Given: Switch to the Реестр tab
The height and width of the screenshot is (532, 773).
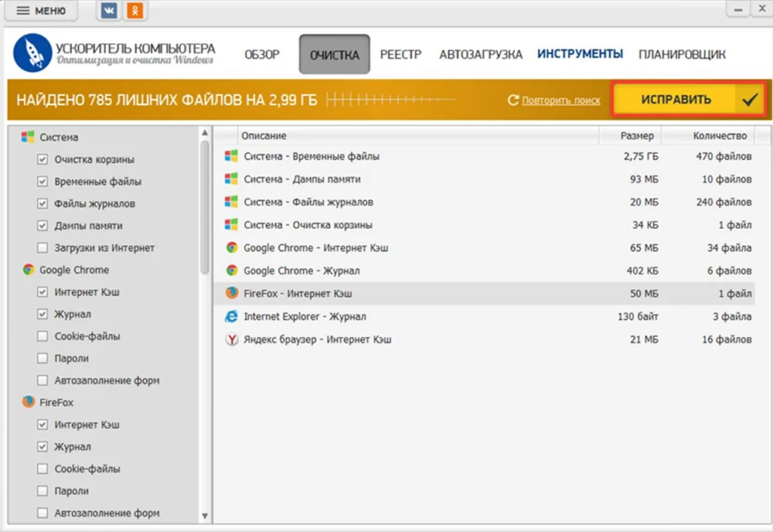Looking at the screenshot, I should click(x=400, y=55).
